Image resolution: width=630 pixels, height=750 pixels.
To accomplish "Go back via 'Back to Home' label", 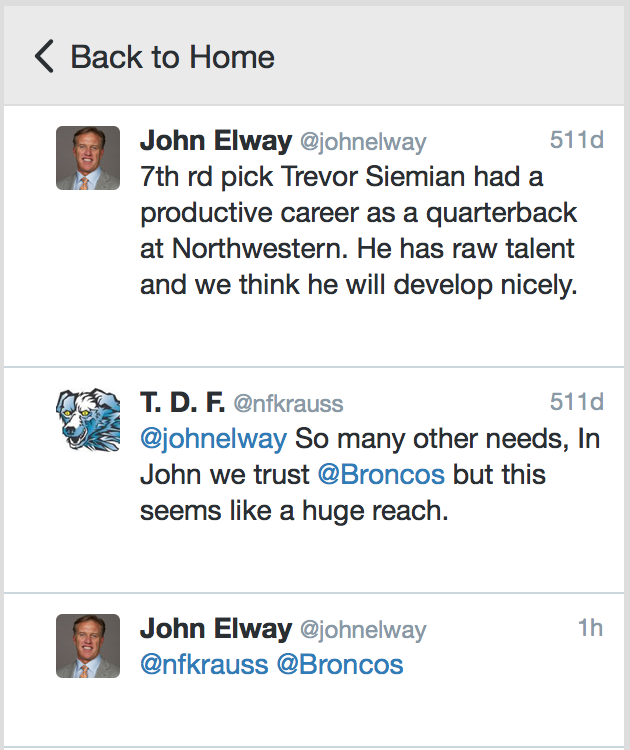I will click(x=173, y=57).
